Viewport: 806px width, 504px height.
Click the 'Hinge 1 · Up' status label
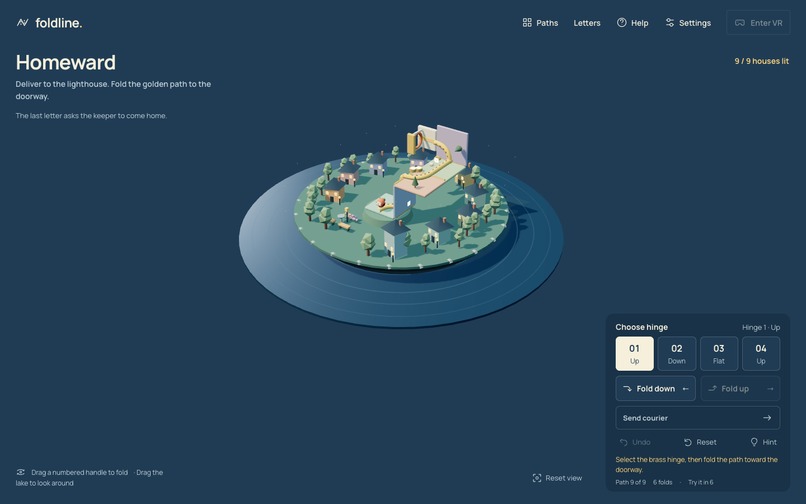[761, 327]
